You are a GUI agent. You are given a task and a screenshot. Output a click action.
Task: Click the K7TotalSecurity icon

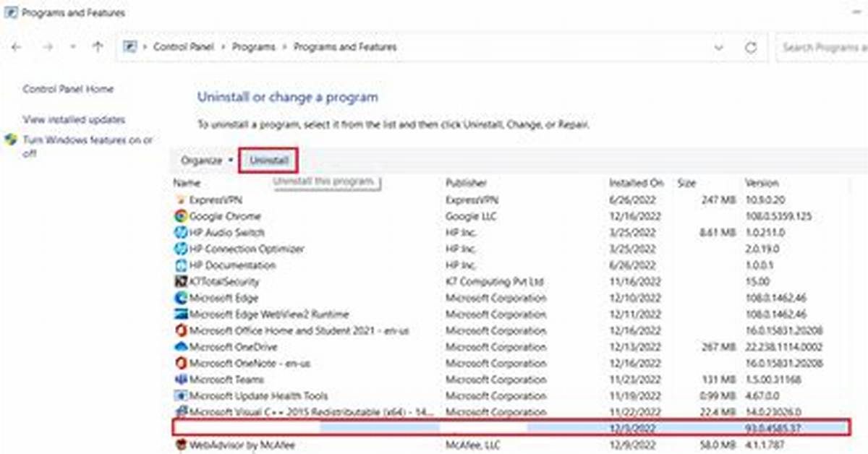pos(181,282)
